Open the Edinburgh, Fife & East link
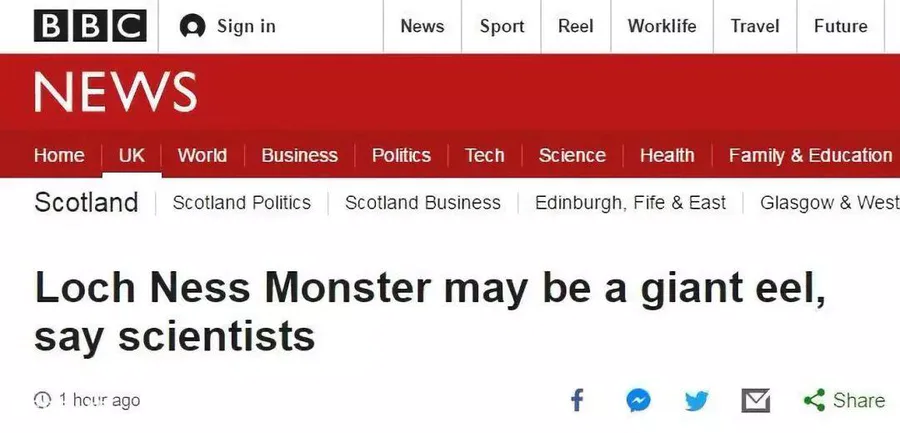This screenshot has height=433, width=900. point(630,203)
